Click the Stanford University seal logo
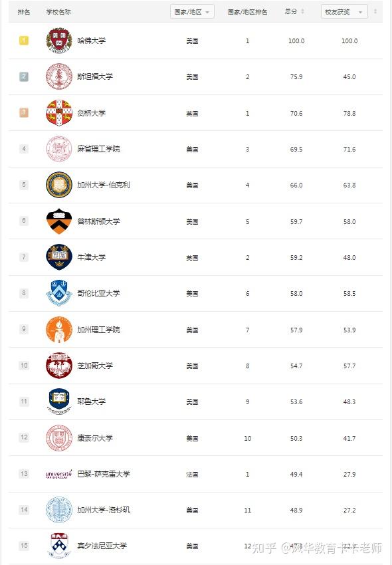 pyautogui.click(x=59, y=76)
